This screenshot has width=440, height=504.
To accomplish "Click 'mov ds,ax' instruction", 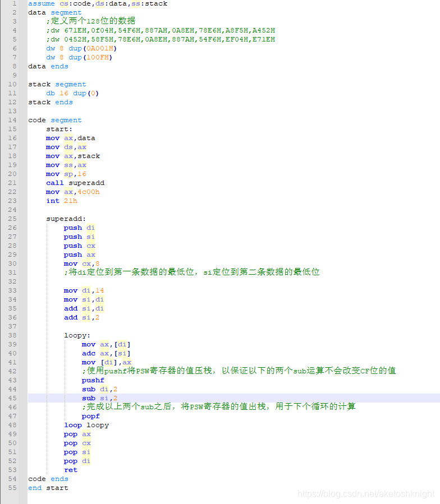I will 66,147.
